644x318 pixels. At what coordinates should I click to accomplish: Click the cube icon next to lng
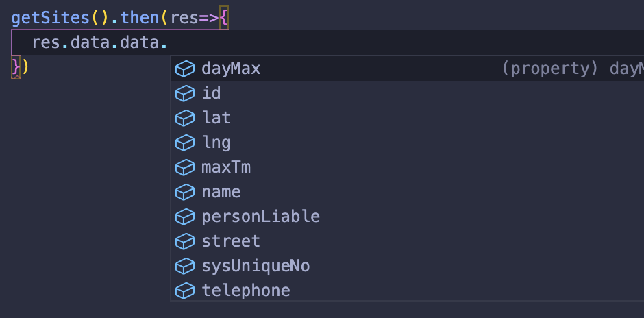coord(185,143)
